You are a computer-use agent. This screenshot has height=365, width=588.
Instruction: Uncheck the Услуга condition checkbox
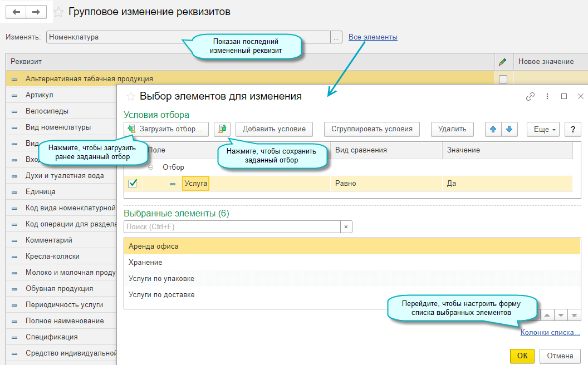(x=133, y=183)
